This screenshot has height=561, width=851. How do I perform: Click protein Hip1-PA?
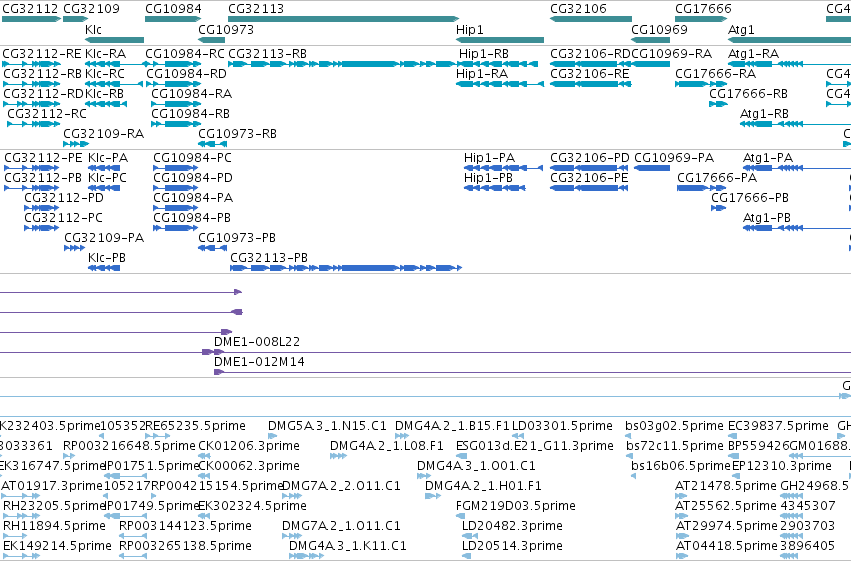503,168
